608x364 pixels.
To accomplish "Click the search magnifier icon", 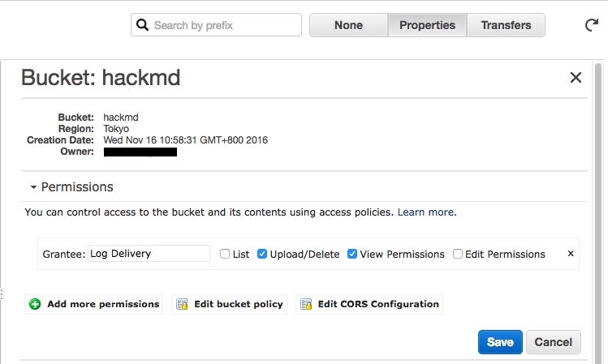I will (142, 25).
